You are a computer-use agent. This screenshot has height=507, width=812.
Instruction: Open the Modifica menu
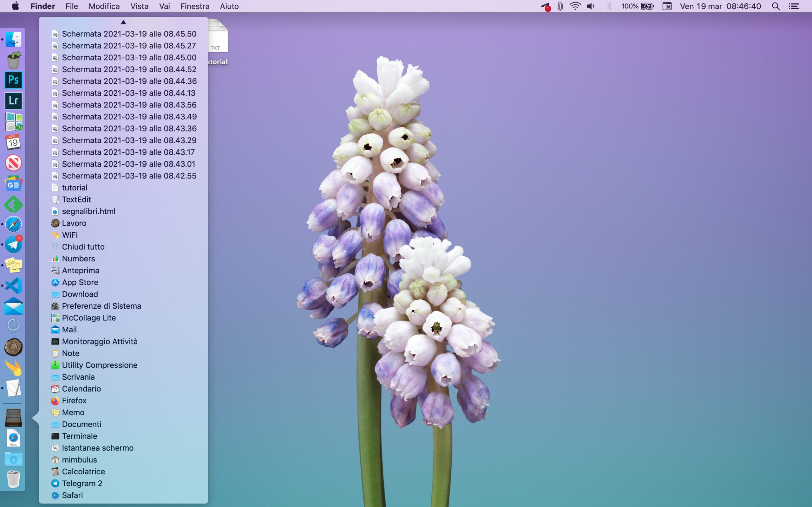104,6
